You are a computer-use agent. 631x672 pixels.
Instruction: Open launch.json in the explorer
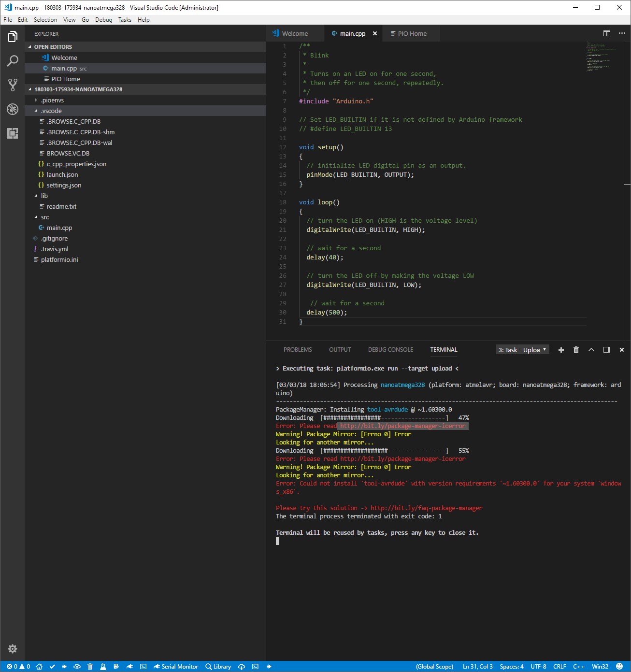coord(145,174)
